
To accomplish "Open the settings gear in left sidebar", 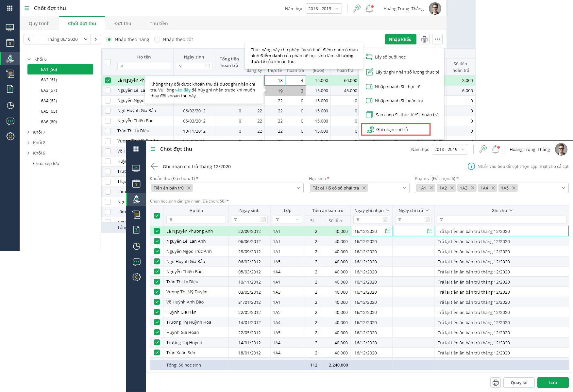I will [10, 136].
